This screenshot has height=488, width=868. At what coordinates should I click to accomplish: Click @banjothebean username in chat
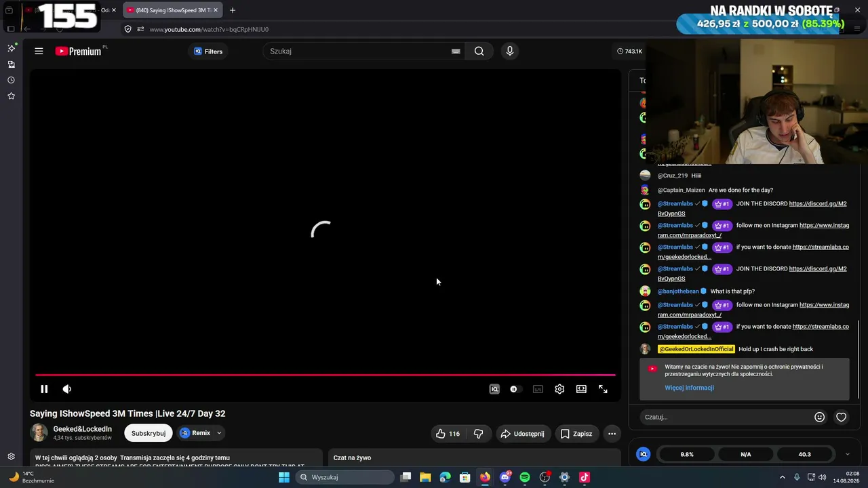678,291
